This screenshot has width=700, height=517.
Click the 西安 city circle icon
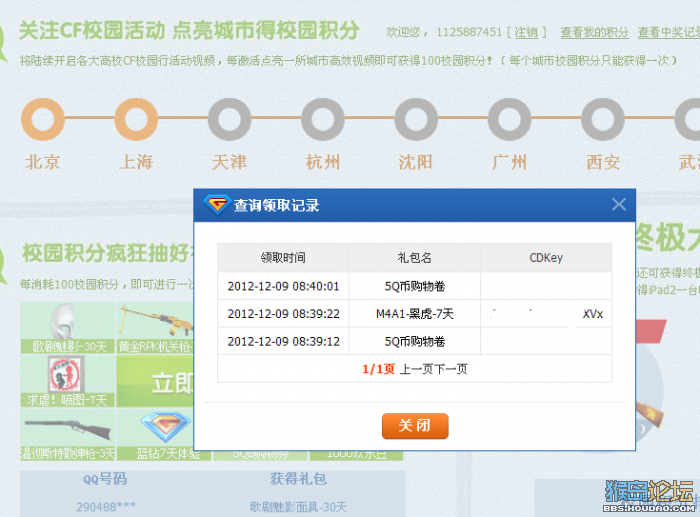(603, 119)
